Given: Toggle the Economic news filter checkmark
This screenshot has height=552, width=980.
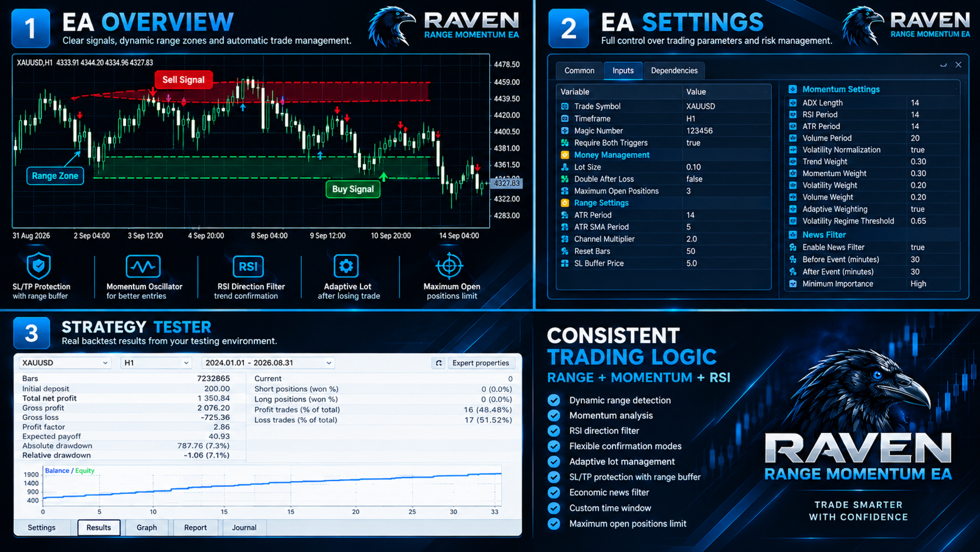Looking at the screenshot, I should (554, 492).
